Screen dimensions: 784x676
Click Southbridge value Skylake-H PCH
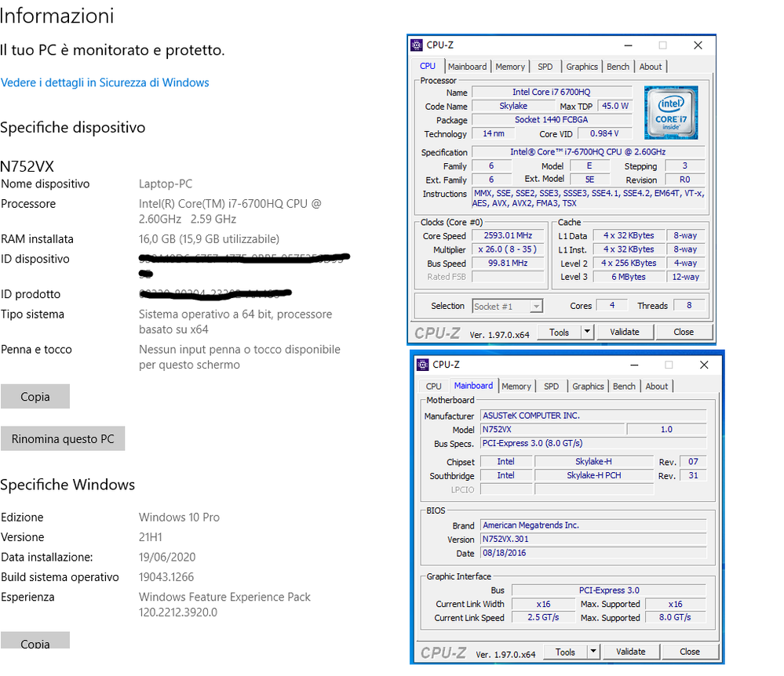(594, 475)
